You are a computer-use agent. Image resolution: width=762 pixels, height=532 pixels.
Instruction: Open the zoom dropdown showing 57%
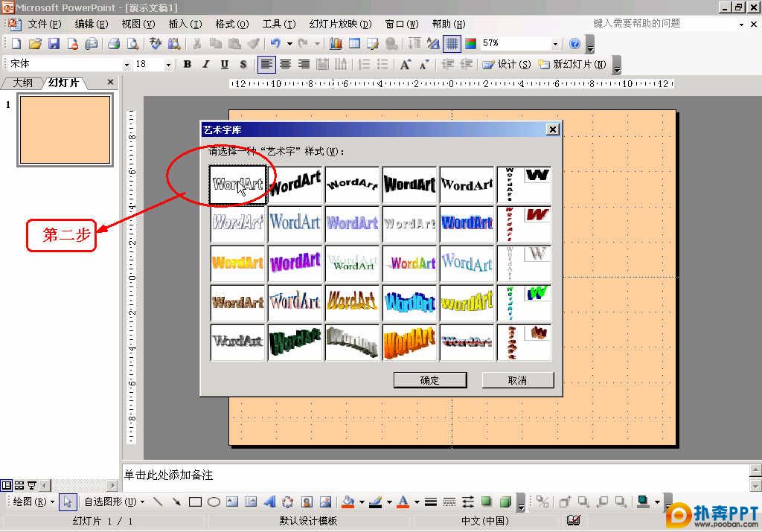pyautogui.click(x=555, y=44)
